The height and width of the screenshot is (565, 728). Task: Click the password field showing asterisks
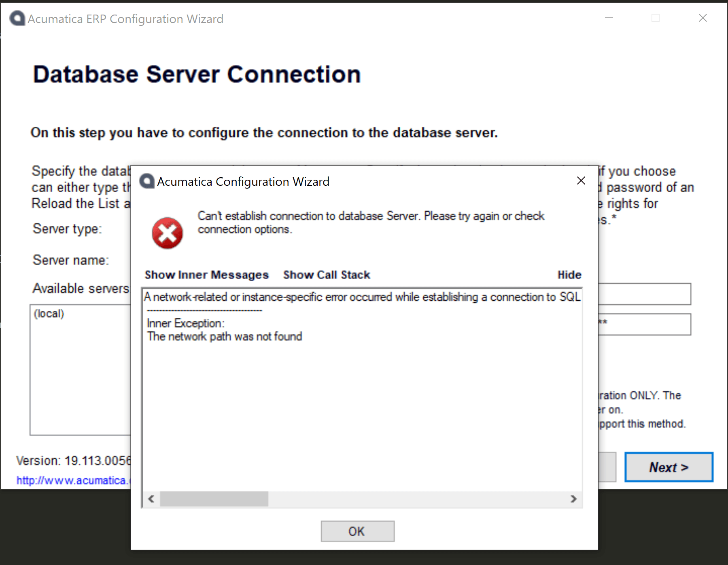(x=644, y=324)
